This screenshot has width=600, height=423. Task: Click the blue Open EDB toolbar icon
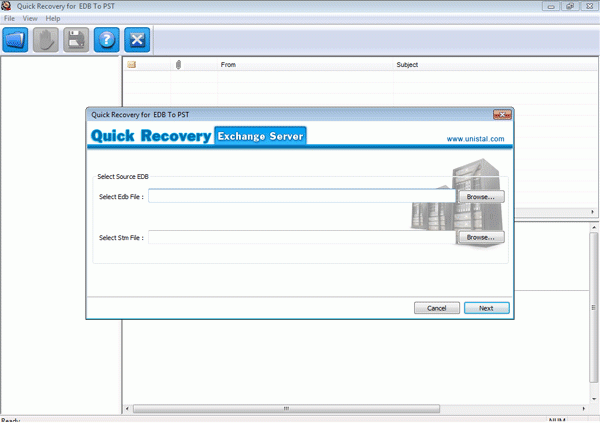coord(16,40)
